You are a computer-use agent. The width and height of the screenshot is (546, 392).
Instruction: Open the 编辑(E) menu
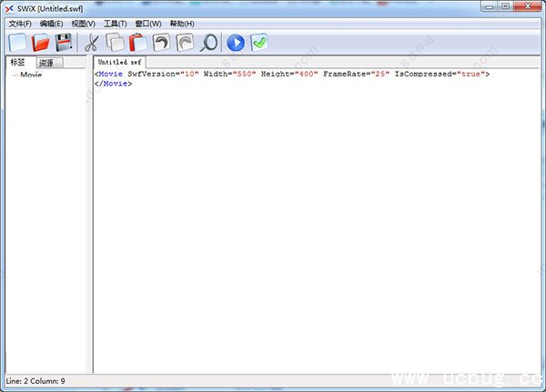52,23
